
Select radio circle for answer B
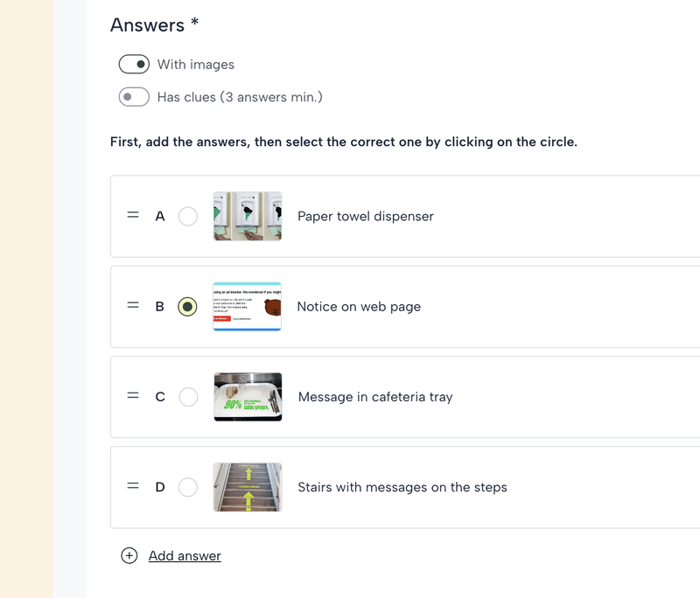point(187,307)
